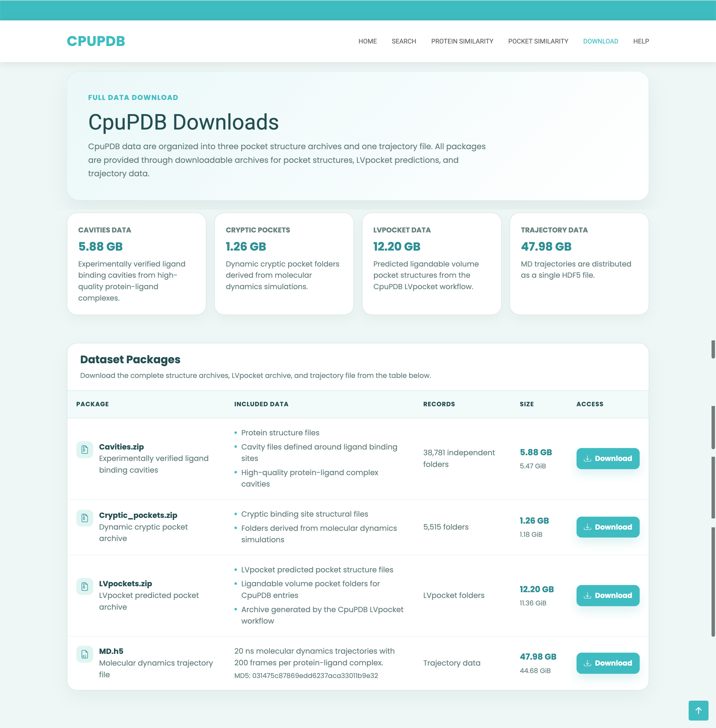
Task: Click the Cavities.zip file icon
Action: pyautogui.click(x=85, y=449)
